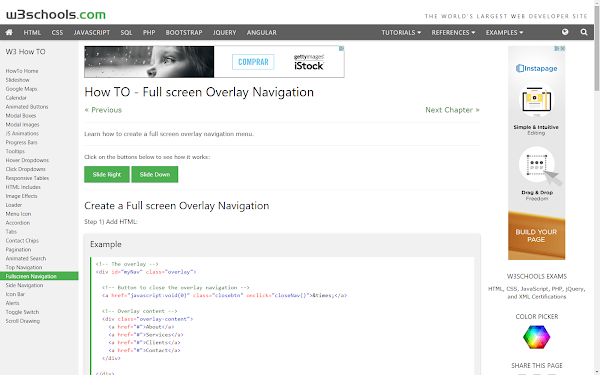The height and width of the screenshot is (375, 600).
Task: Open the PHP menu item
Action: (149, 33)
